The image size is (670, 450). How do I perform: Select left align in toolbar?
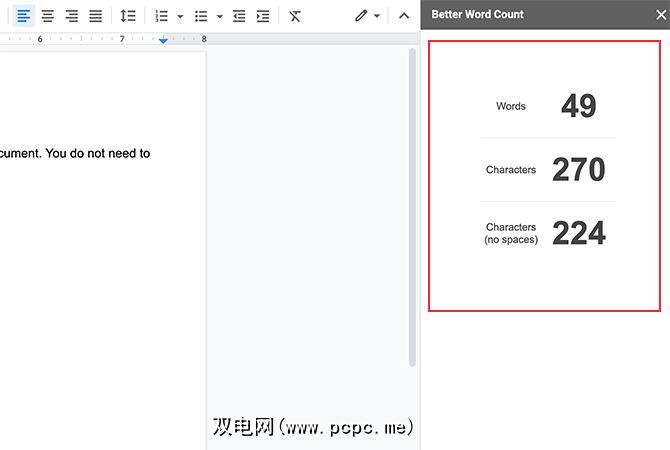coord(24,16)
